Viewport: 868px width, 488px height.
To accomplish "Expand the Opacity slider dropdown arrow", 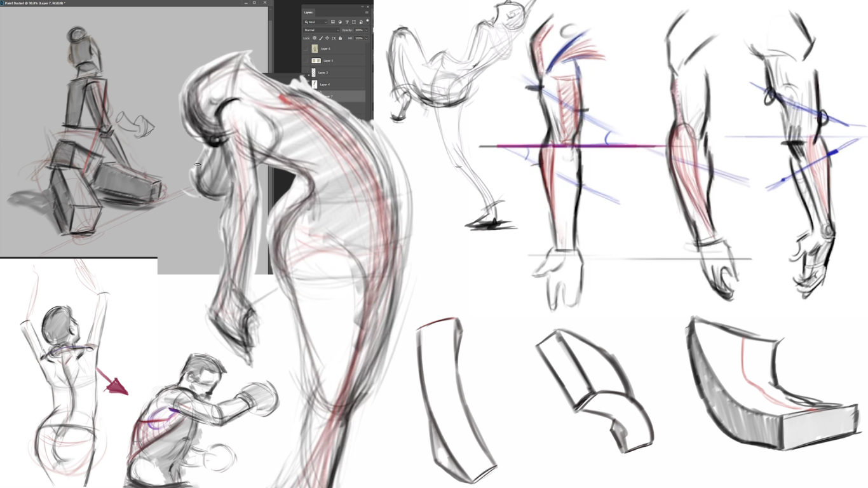I will click(x=367, y=30).
